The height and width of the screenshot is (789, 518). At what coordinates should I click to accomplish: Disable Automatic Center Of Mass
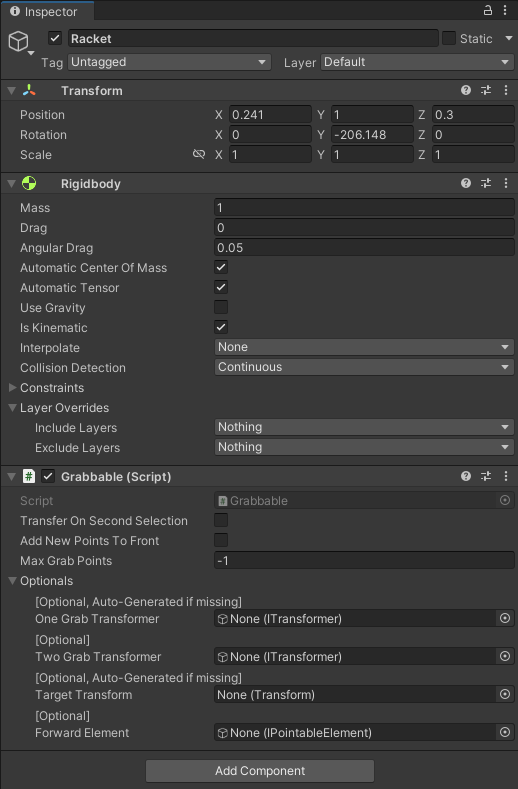point(221,267)
